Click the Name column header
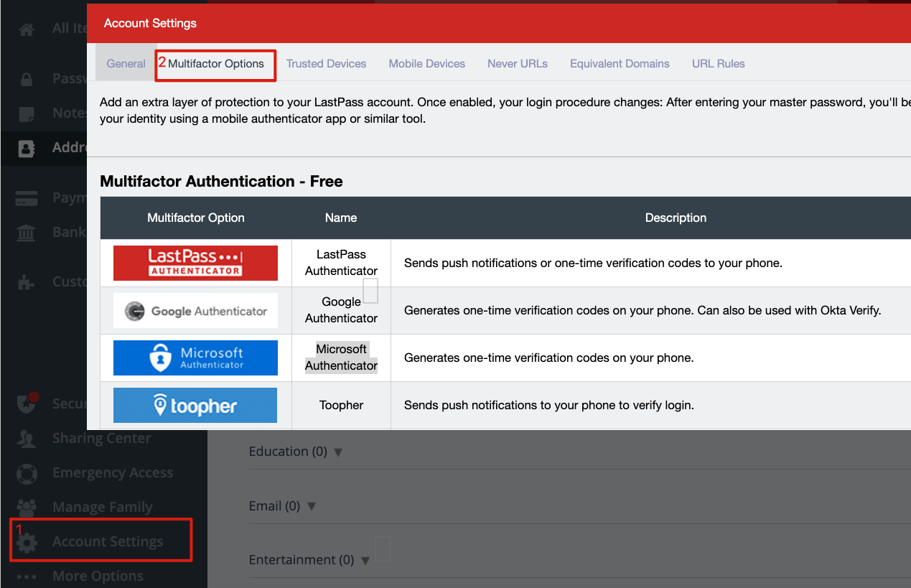This screenshot has height=588, width=911. point(341,218)
